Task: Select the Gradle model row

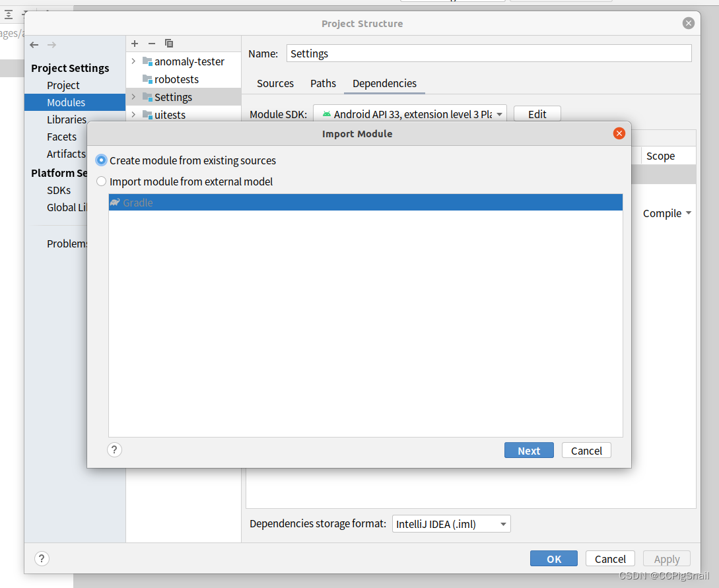Action: [x=366, y=203]
